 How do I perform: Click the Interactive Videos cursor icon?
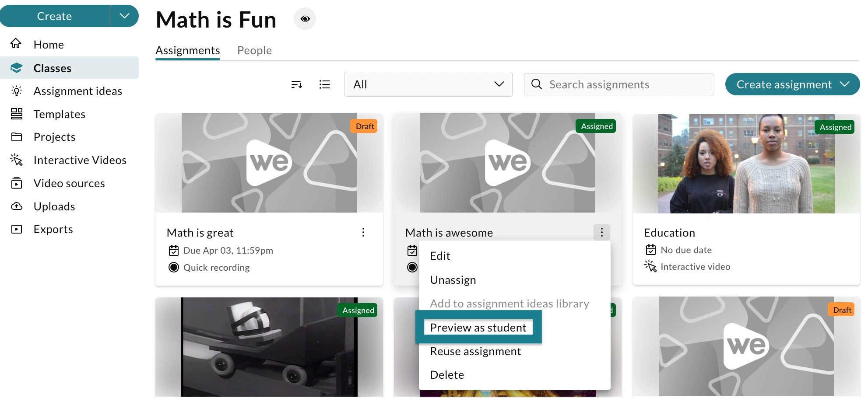click(x=17, y=160)
